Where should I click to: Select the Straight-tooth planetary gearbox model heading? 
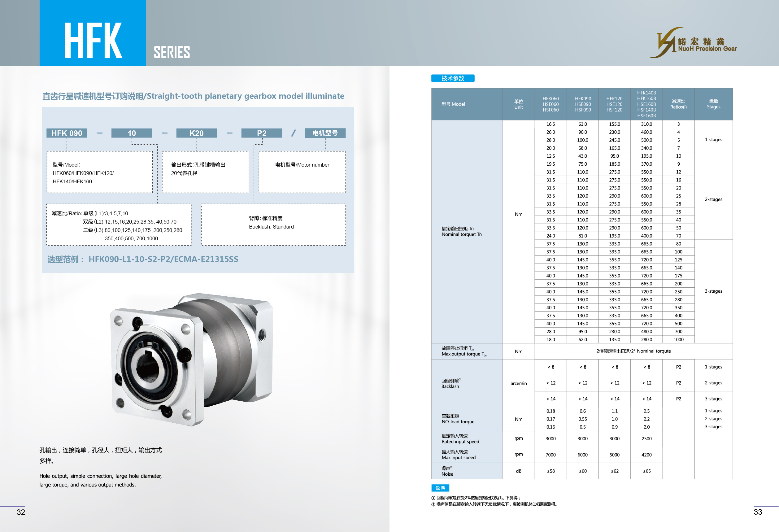point(194,96)
